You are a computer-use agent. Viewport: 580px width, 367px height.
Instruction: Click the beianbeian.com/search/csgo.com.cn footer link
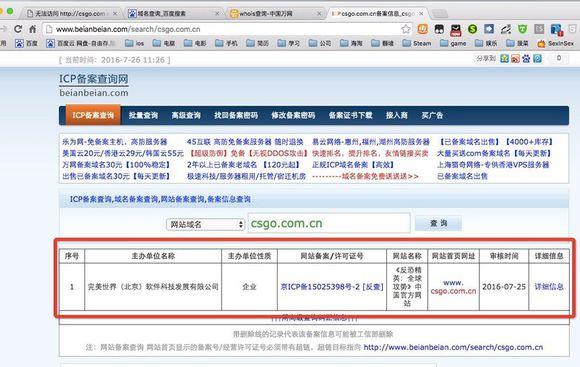coord(453,347)
